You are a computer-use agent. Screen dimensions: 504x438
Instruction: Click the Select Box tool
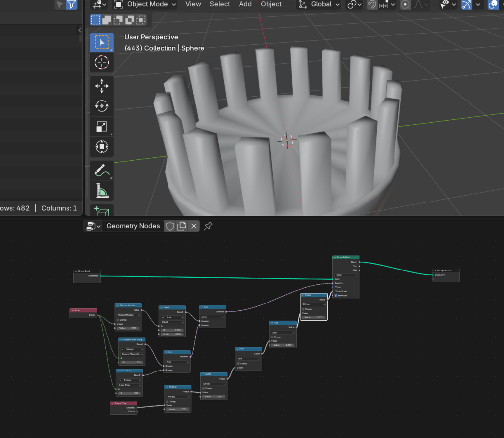pyautogui.click(x=101, y=42)
